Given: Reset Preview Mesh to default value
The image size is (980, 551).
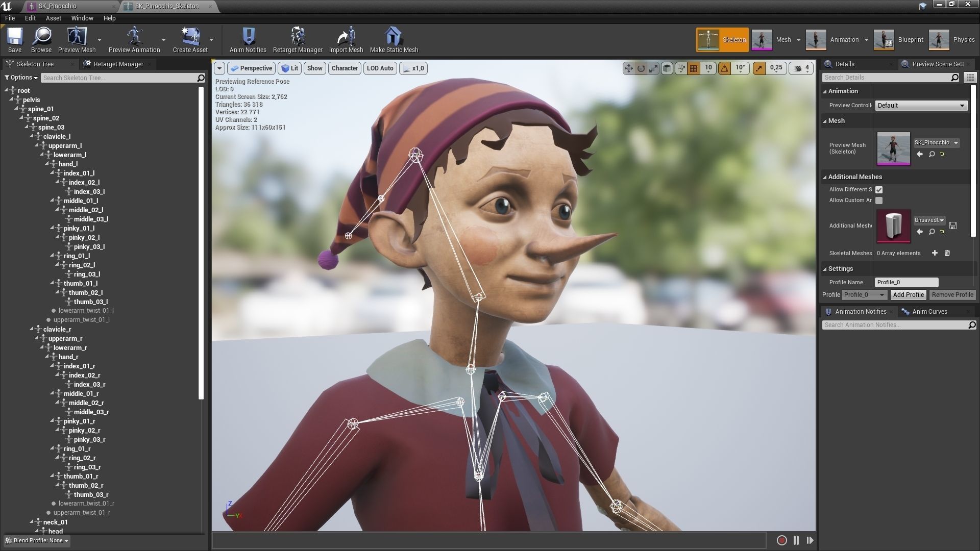Looking at the screenshot, I should coord(942,154).
